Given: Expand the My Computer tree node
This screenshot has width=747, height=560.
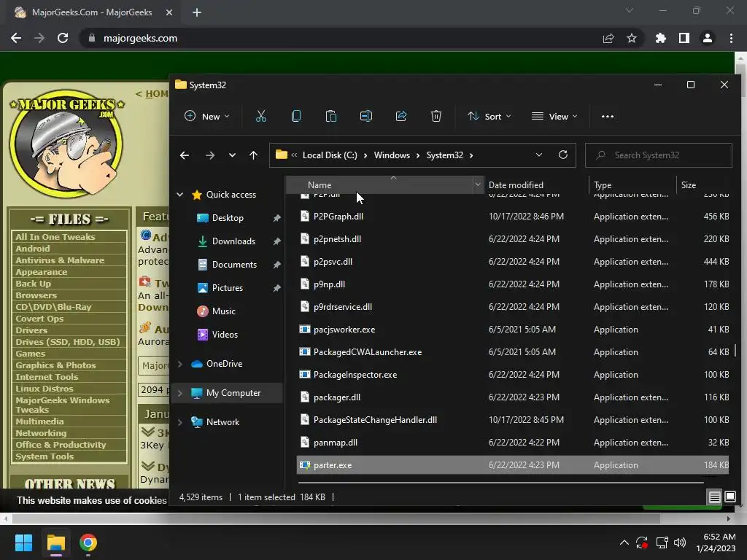Looking at the screenshot, I should [180, 393].
